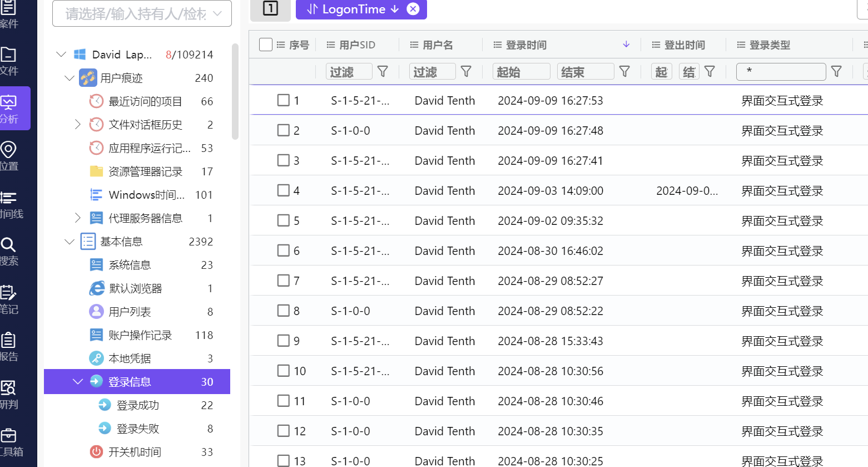This screenshot has height=467, width=868.
Task: Click the filter funnel for 登录时间 column
Action: (624, 71)
